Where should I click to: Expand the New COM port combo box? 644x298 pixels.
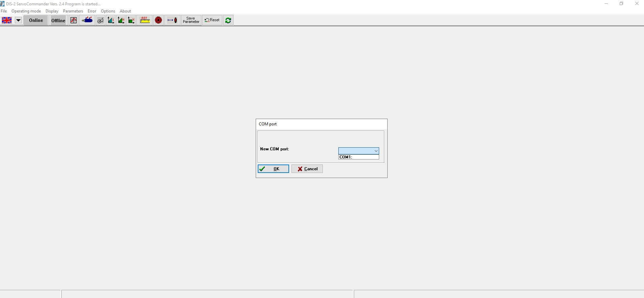(376, 151)
